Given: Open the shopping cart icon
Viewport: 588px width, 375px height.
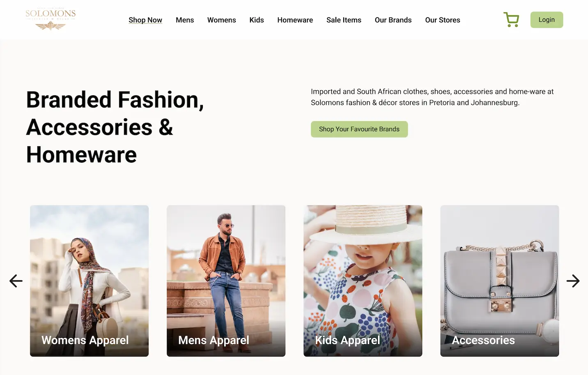Looking at the screenshot, I should coord(511,20).
